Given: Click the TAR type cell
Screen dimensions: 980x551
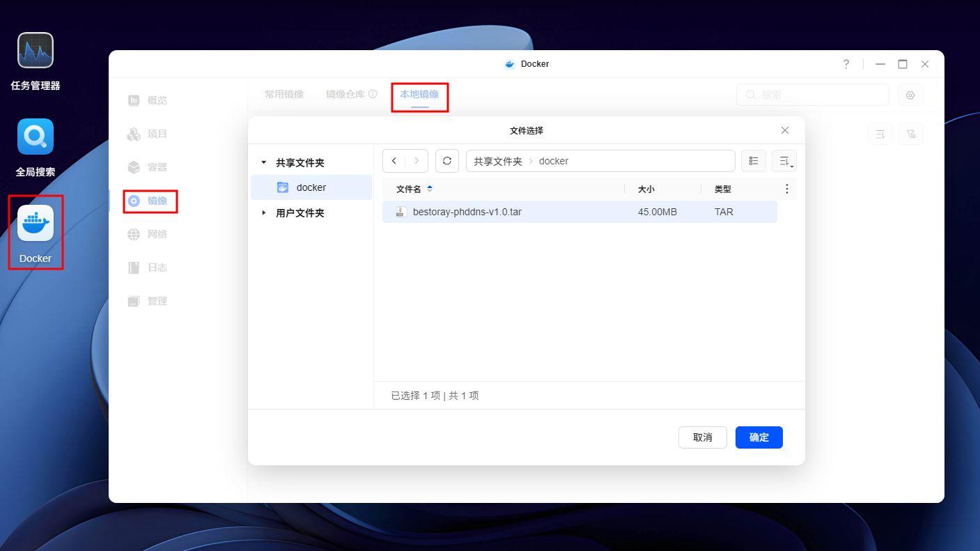Looking at the screenshot, I should (x=724, y=212).
